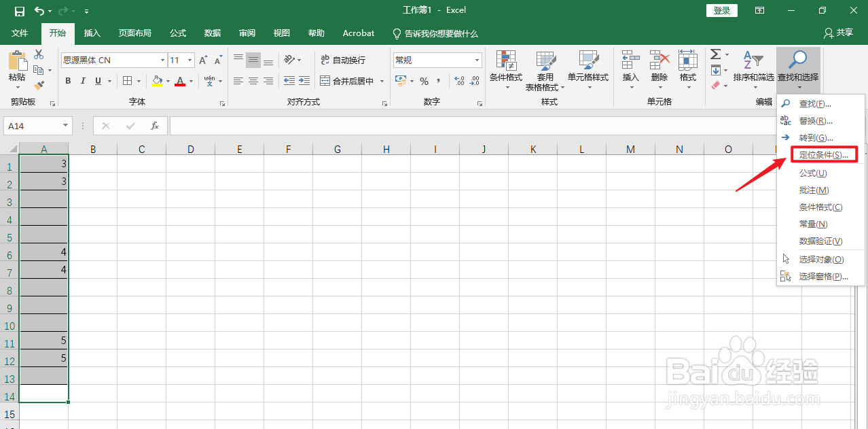Click the 共享 share button
Viewport: 868px width, 429px height.
click(x=839, y=33)
